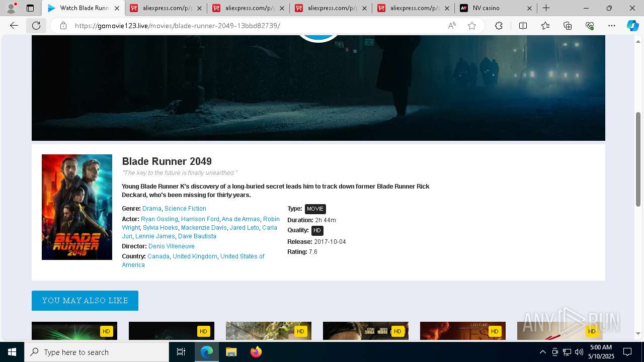Open director Denis Villeneuve link

pyautogui.click(x=172, y=246)
